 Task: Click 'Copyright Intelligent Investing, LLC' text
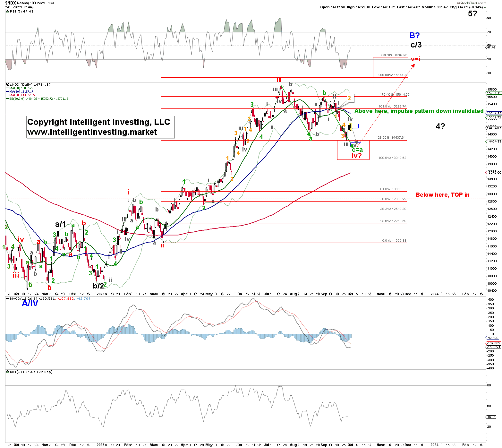pyautogui.click(x=98, y=122)
